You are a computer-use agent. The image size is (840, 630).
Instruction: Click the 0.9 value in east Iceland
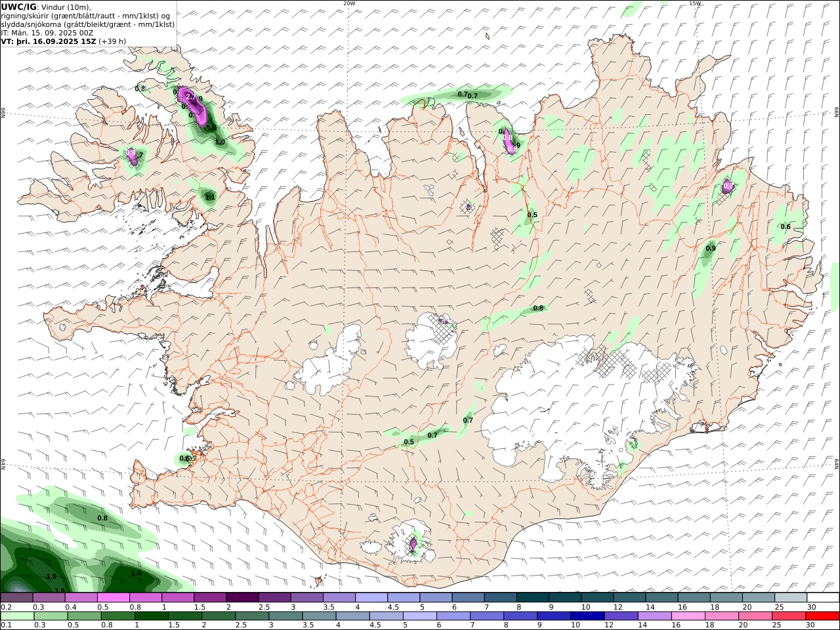click(x=711, y=248)
